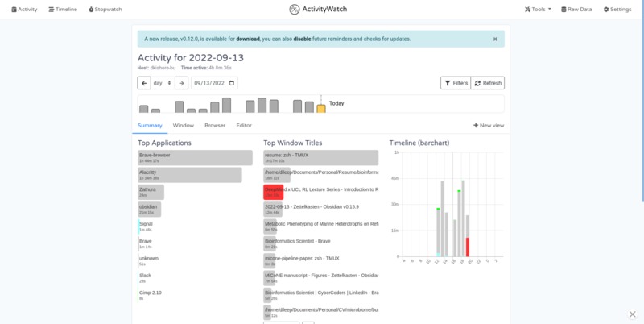The height and width of the screenshot is (324, 644).
Task: Add a New view
Action: (489, 126)
